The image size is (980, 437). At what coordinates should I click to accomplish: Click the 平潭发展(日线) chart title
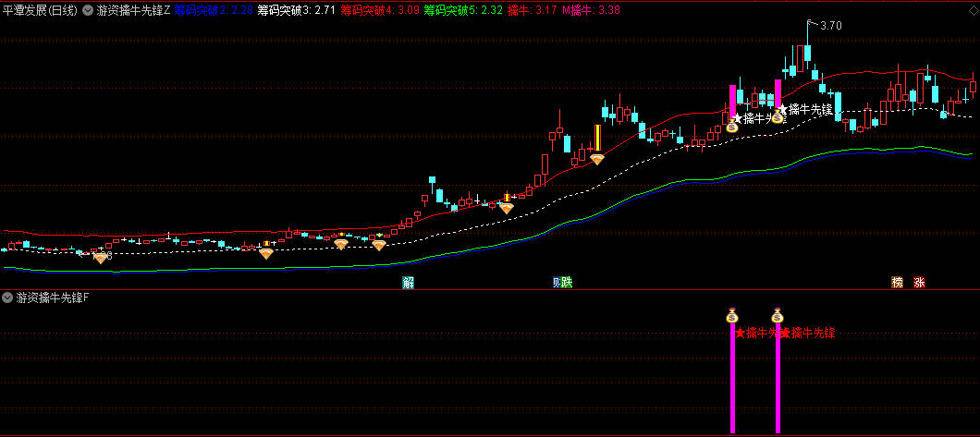click(x=41, y=10)
